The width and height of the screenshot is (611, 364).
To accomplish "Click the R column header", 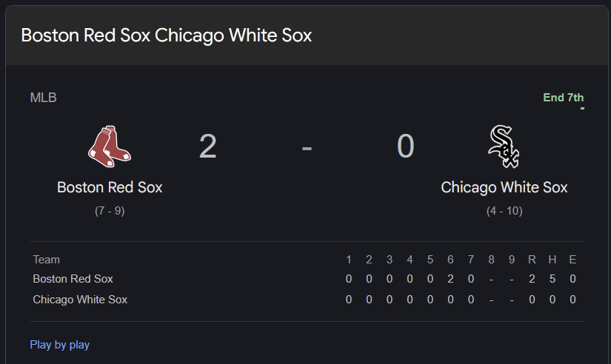I will pyautogui.click(x=532, y=260).
